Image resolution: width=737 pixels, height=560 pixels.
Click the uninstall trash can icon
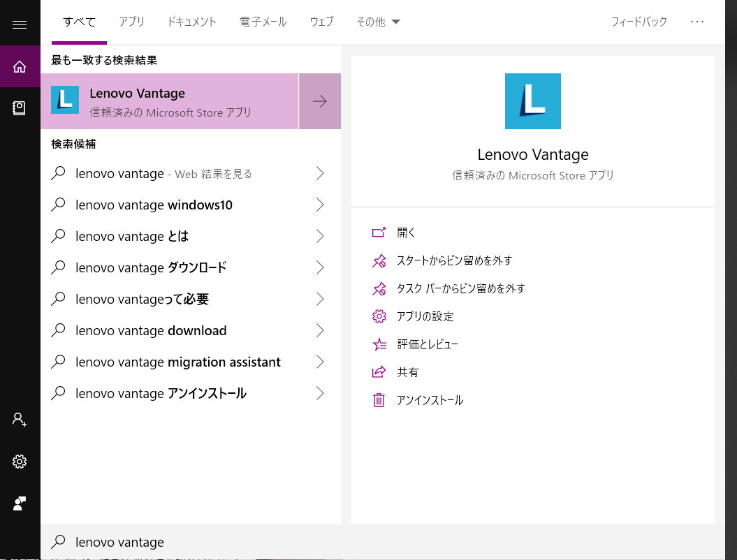pos(379,400)
